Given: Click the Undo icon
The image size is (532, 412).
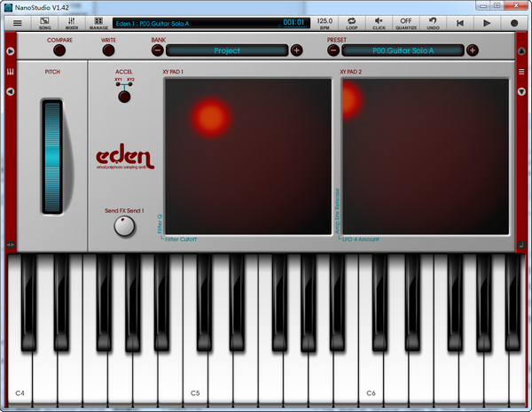Looking at the screenshot, I should pyautogui.click(x=433, y=22).
